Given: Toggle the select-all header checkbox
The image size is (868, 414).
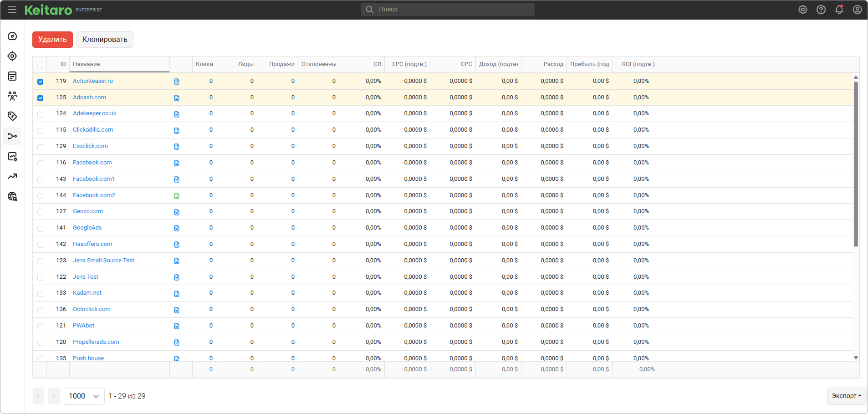Looking at the screenshot, I should tap(40, 65).
